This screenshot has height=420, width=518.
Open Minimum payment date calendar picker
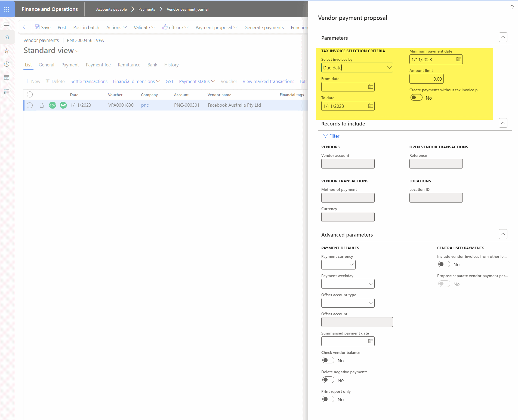pyautogui.click(x=459, y=59)
